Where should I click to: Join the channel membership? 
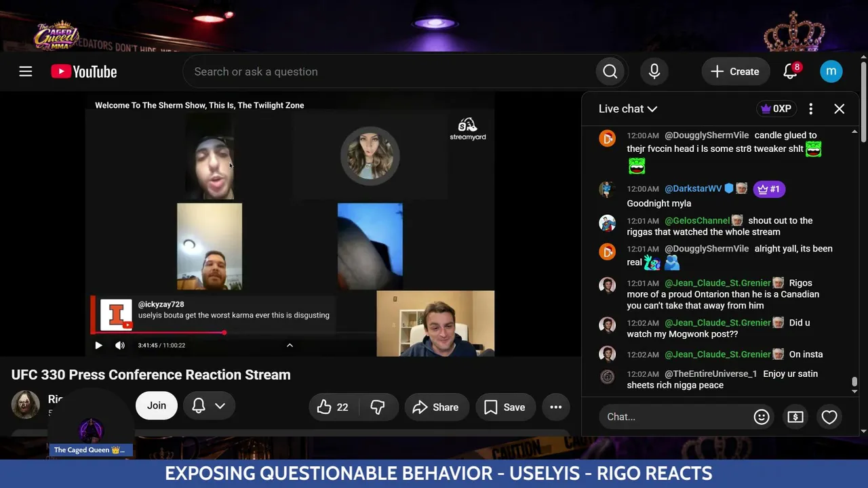click(157, 405)
